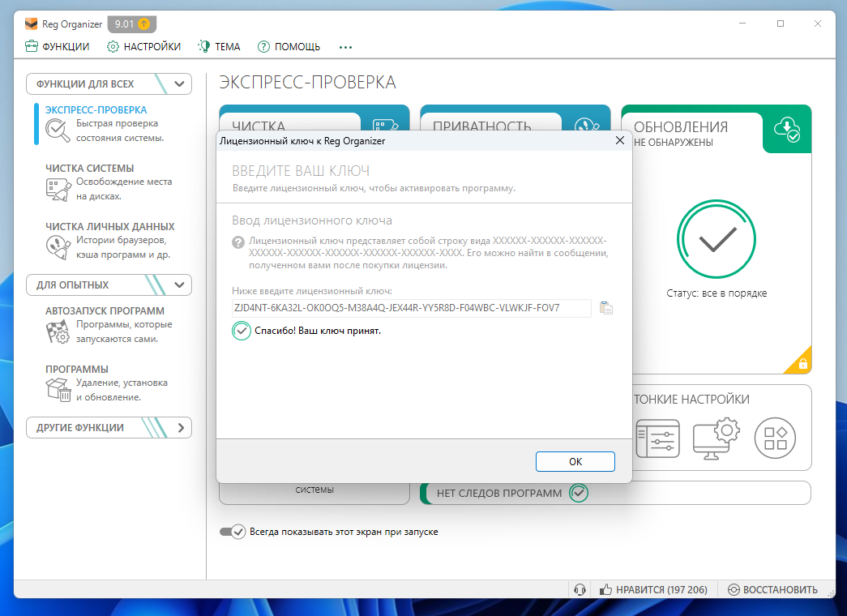The width and height of the screenshot is (847, 616).
Task: Click the large green status checkmark circle
Action: tap(717, 239)
